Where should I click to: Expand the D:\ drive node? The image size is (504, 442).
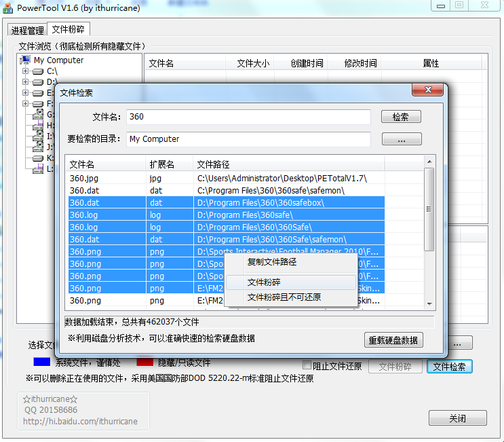coord(25,81)
